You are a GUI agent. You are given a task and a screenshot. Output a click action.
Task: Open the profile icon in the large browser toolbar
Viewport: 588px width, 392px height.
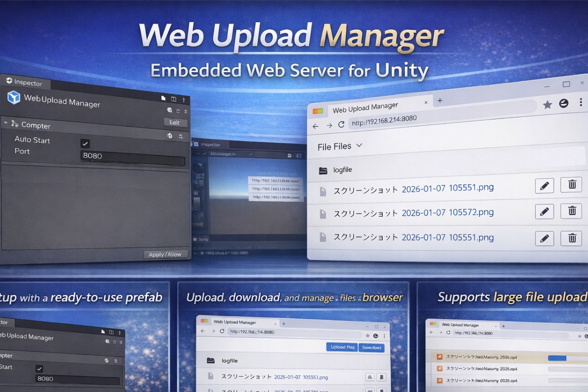[563, 103]
